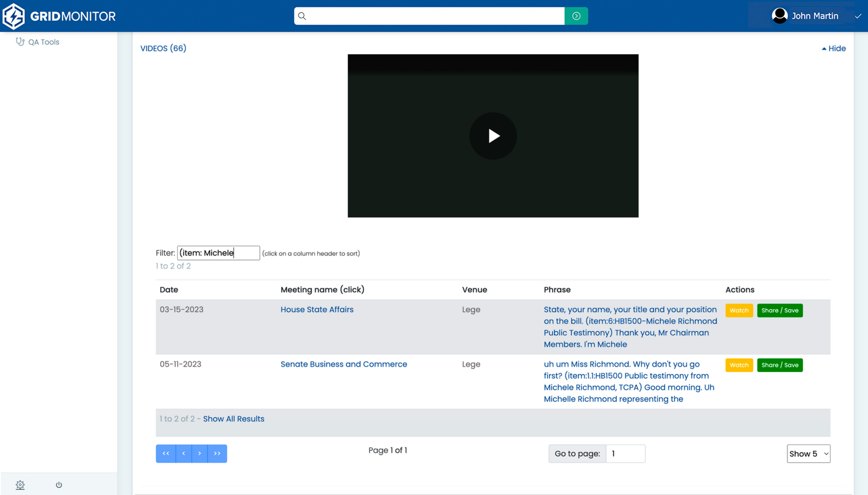Click the Page 1 of 1 text
The height and width of the screenshot is (495, 868).
click(x=388, y=450)
